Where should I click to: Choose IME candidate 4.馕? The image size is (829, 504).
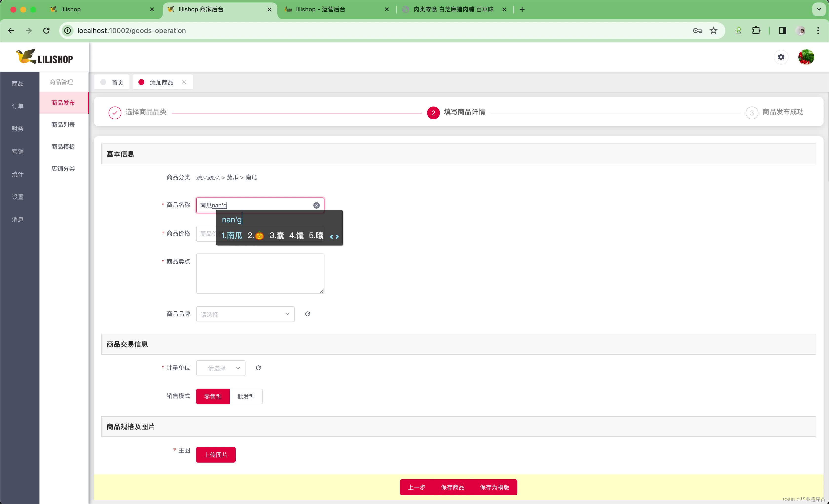(x=296, y=235)
